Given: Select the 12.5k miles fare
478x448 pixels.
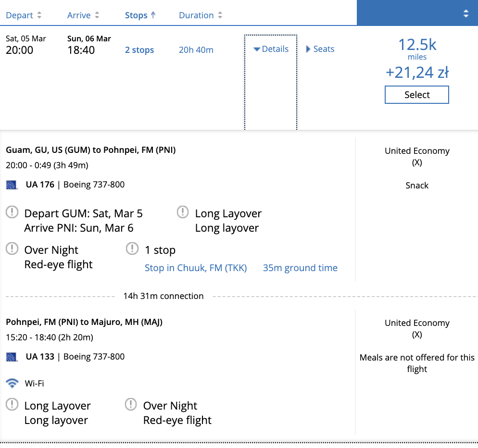Looking at the screenshot, I should coord(417,95).
